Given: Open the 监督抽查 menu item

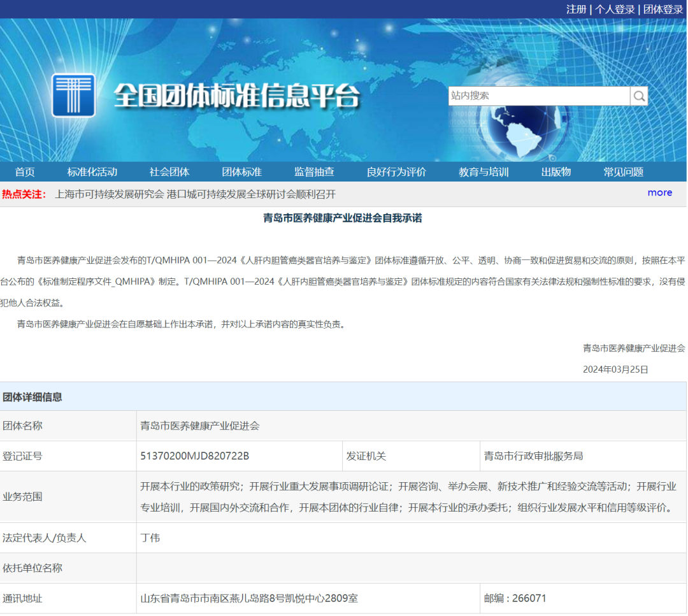Looking at the screenshot, I should (x=314, y=172).
